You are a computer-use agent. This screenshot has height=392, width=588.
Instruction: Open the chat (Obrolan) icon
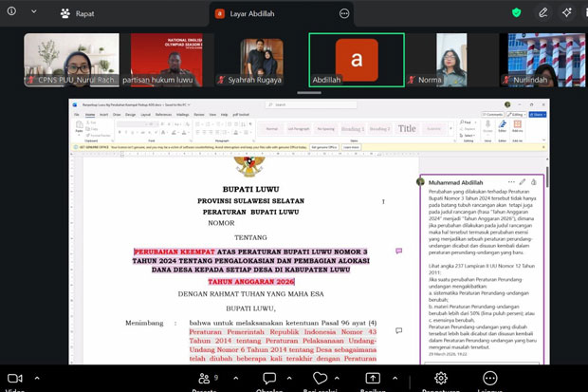271,378
